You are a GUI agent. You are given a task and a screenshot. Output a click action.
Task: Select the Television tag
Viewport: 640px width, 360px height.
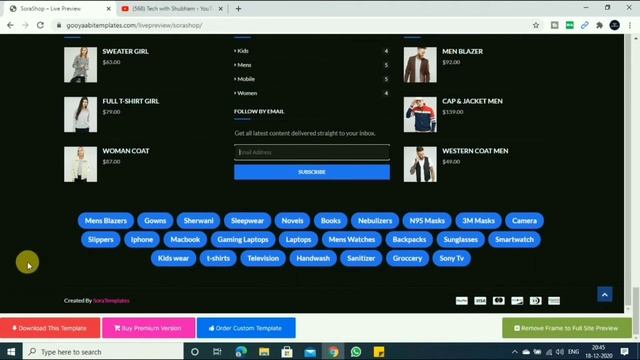[263, 258]
